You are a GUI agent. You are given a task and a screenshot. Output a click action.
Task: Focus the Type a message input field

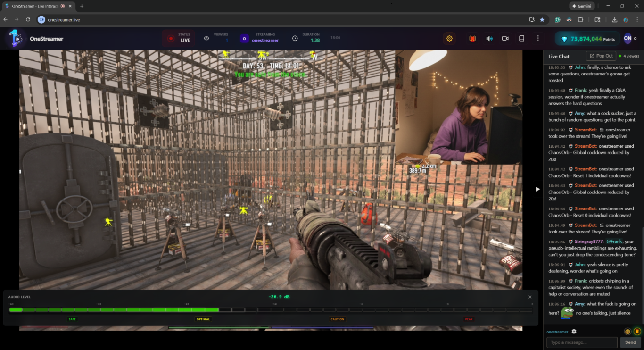tap(582, 342)
